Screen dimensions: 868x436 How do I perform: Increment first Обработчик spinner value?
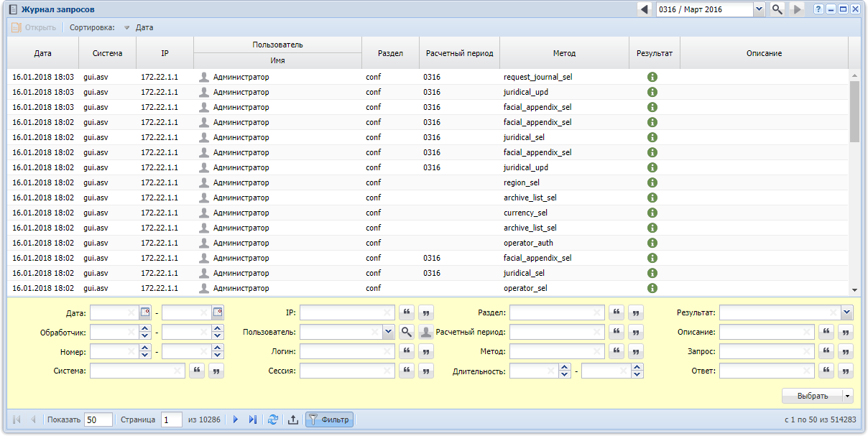[x=145, y=328]
